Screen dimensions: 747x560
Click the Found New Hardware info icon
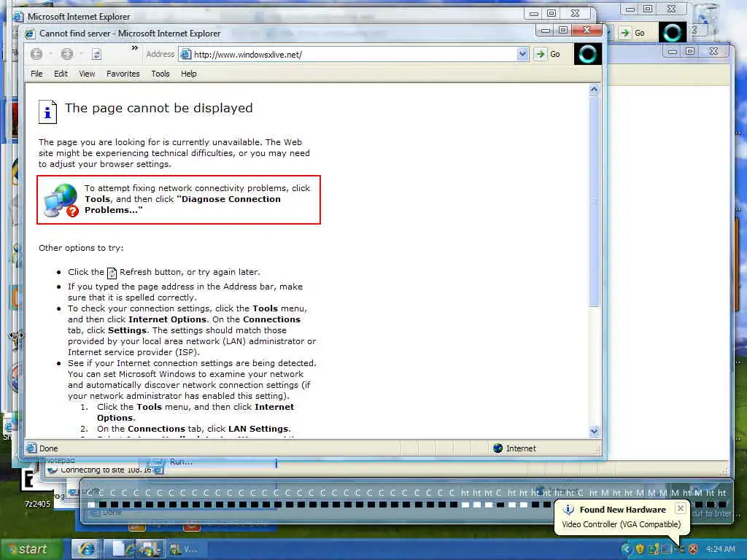coord(568,510)
